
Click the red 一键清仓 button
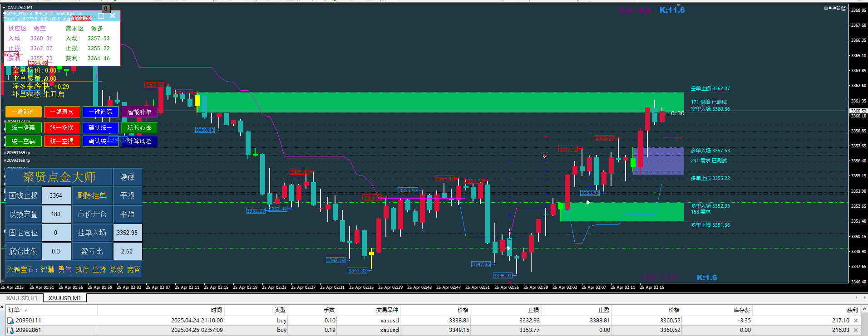pos(62,112)
